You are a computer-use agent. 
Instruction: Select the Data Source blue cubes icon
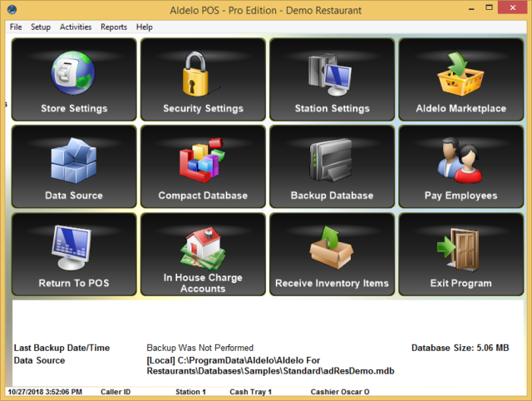pos(74,161)
